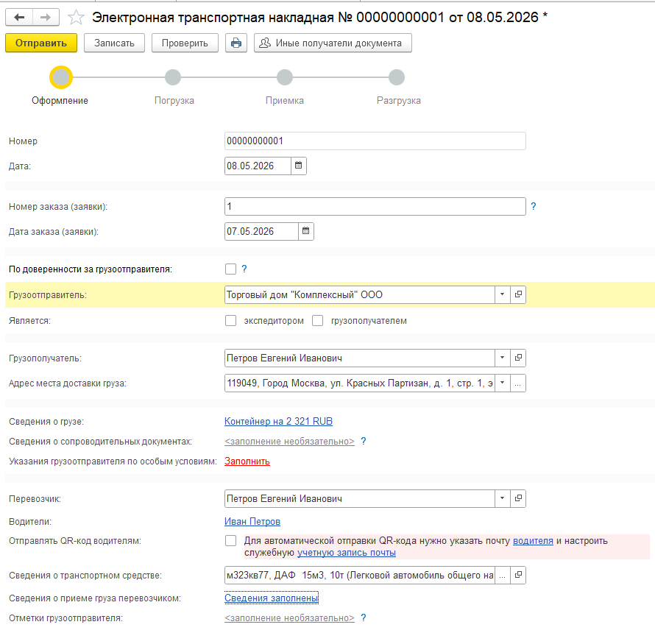Click ellipsis button in delivery address field
This screenshot has width=655, height=644.
[x=518, y=383]
